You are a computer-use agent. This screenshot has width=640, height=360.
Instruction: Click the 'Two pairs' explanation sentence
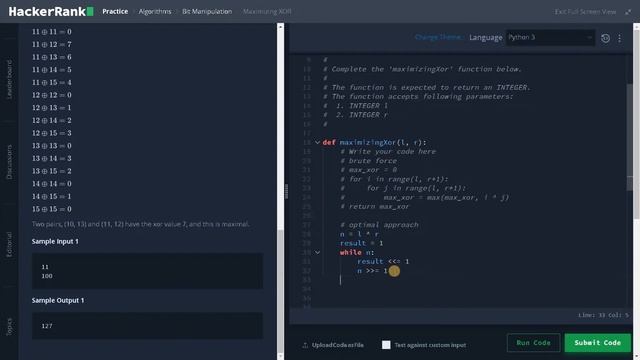coord(140,224)
